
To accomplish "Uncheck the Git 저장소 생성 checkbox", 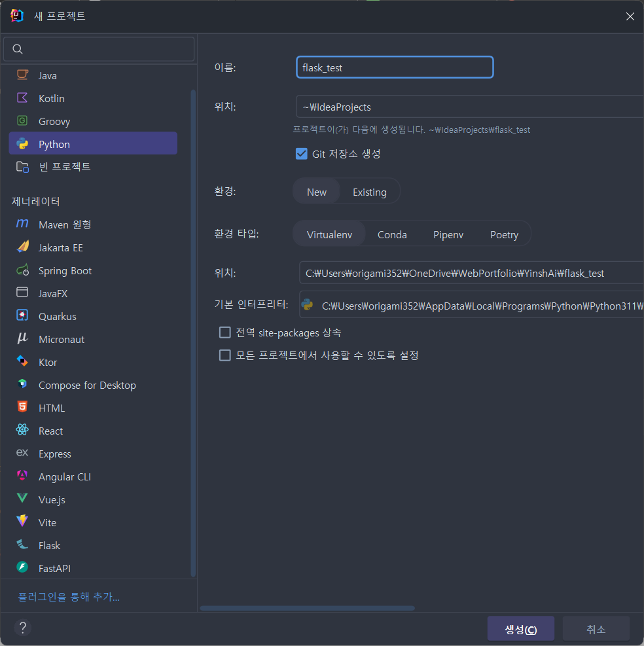I will tap(302, 154).
